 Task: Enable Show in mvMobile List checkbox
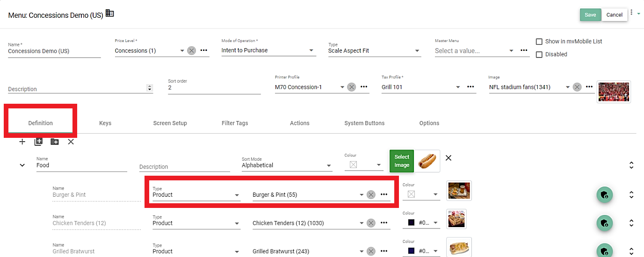coord(539,42)
